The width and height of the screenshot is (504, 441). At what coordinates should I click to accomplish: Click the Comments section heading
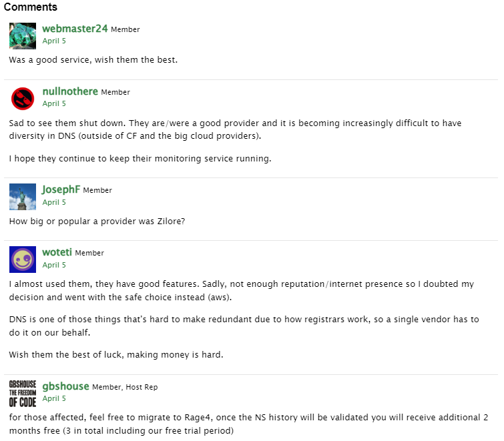(31, 7)
